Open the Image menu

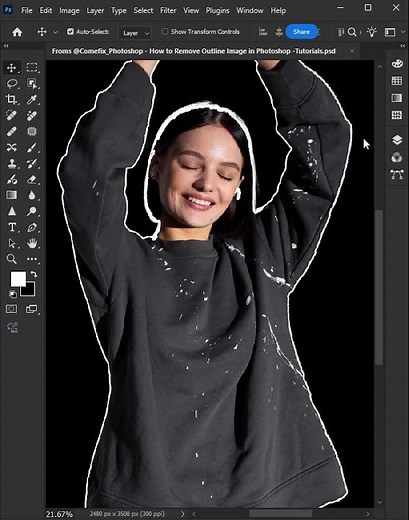coord(69,11)
